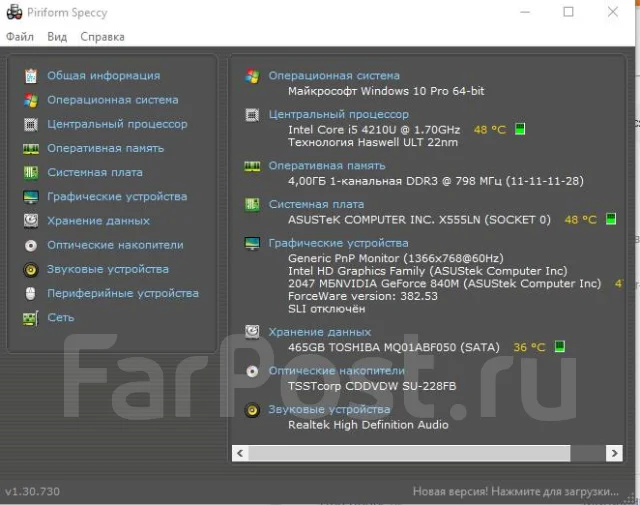Screen dimensions: 640x505
Task: Open Оптические накопители heading in summary panel
Action: tap(336, 371)
